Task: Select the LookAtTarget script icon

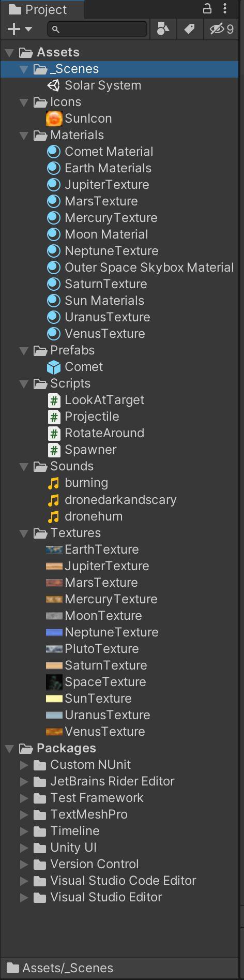Action: point(54,400)
